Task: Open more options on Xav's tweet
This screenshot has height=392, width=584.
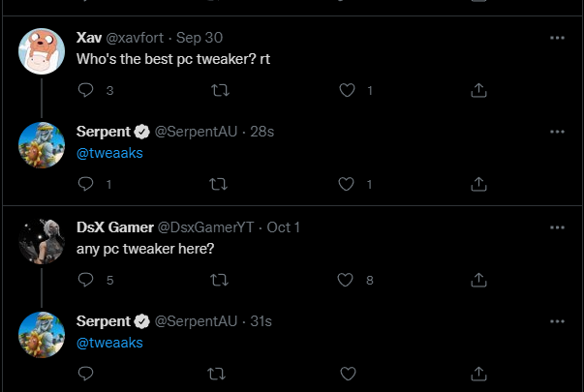Action: pyautogui.click(x=557, y=38)
